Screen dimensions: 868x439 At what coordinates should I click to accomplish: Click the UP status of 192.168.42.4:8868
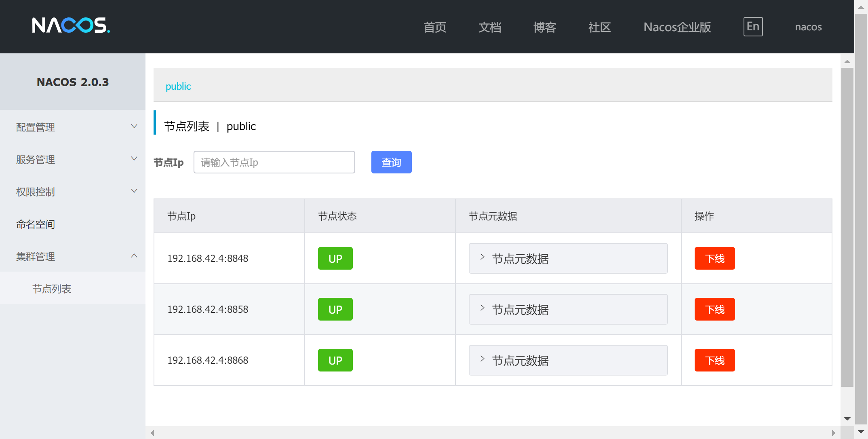[335, 360]
